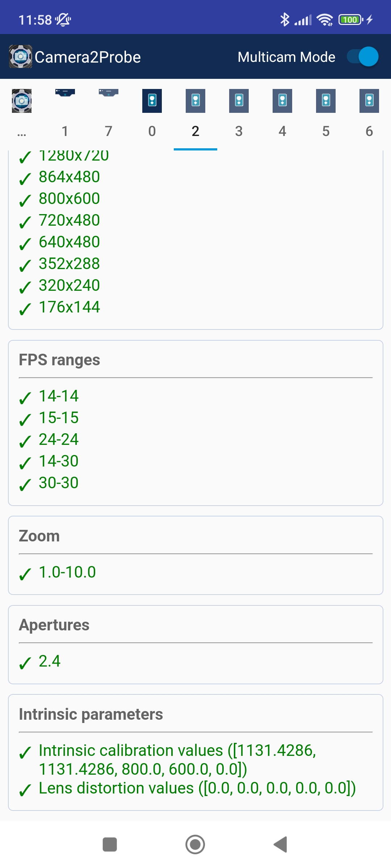
Task: Tap the 14-30 FPS range entry
Action: coord(59,461)
